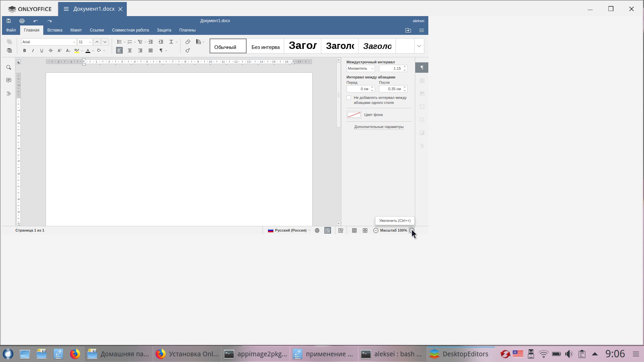This screenshot has height=362, width=644.
Task: Check 'Не добавлять интервал' checkbox
Action: pyautogui.click(x=349, y=98)
